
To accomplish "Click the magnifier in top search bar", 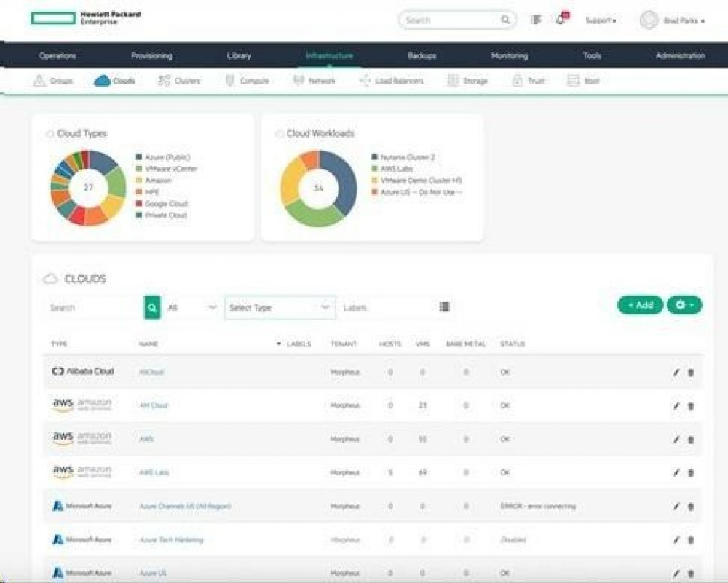I will [506, 20].
